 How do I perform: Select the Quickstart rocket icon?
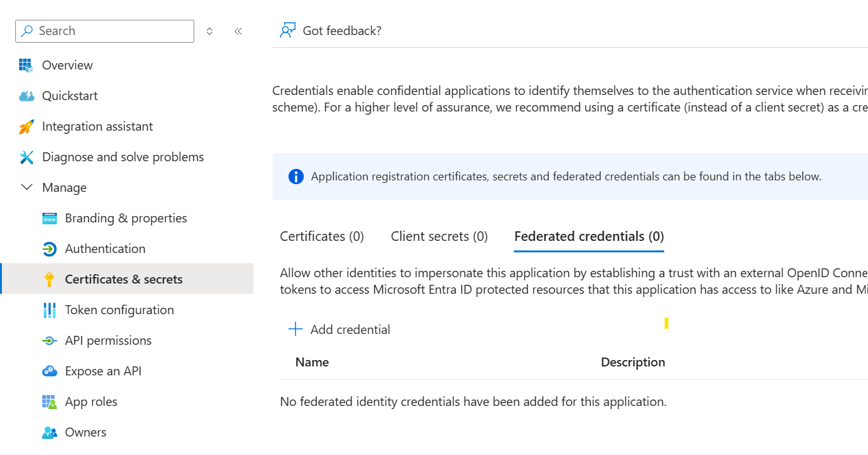coord(25,96)
